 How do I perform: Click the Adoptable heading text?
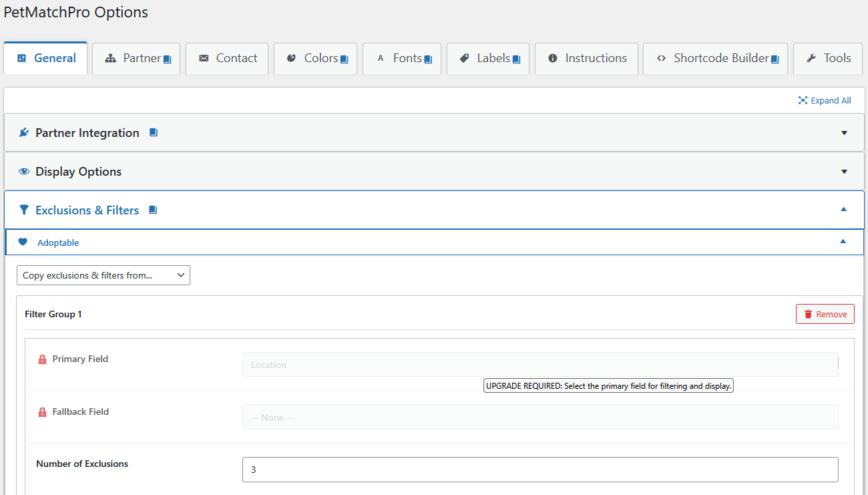tap(58, 242)
